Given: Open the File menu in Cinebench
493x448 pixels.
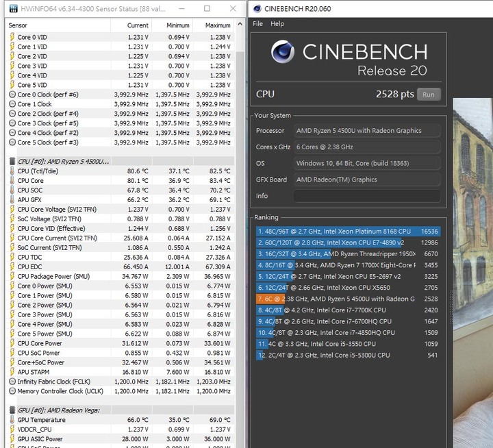Looking at the screenshot, I should (257, 23).
